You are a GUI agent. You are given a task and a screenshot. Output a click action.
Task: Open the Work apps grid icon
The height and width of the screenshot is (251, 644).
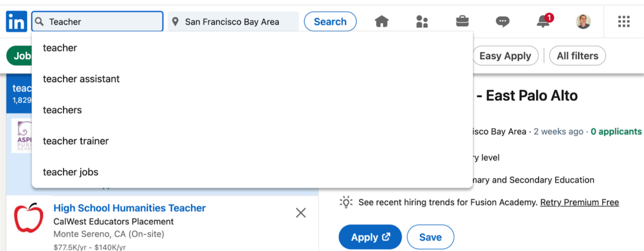point(624,21)
